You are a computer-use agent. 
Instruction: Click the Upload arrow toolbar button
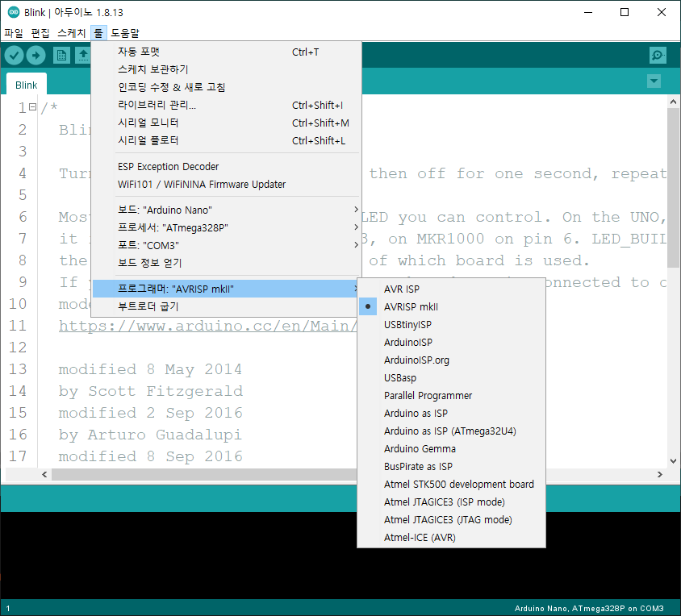pyautogui.click(x=36, y=55)
